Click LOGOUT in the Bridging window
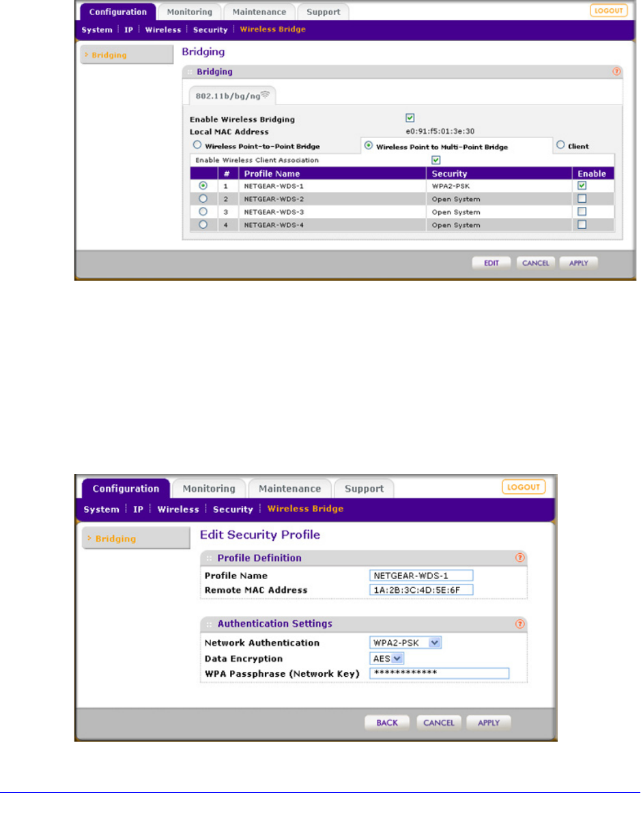 (609, 11)
